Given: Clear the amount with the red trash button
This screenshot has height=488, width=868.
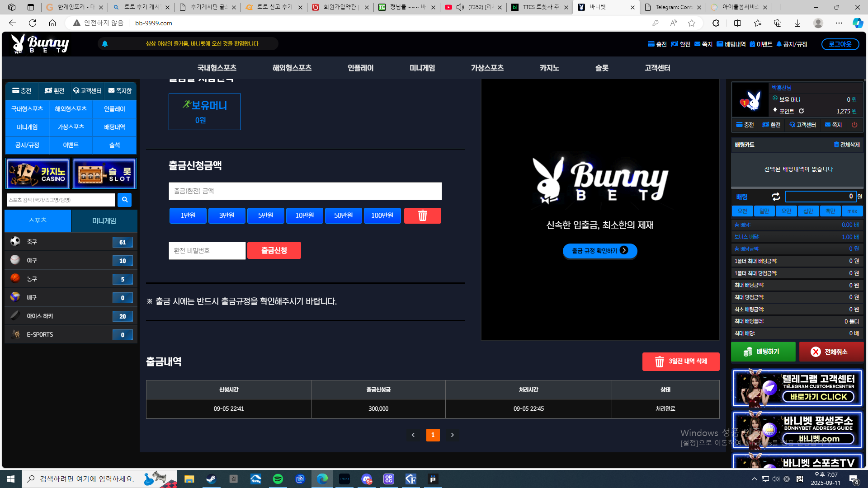Looking at the screenshot, I should click(423, 216).
